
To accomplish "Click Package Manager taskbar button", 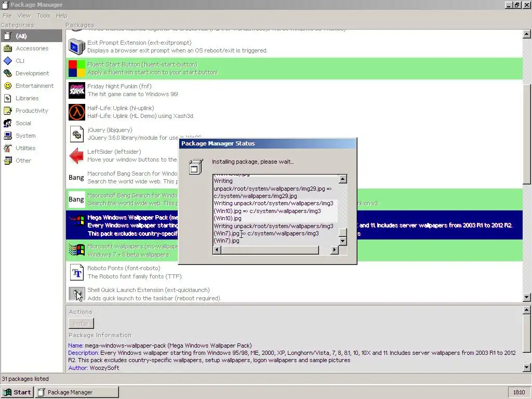I will [x=78, y=392].
